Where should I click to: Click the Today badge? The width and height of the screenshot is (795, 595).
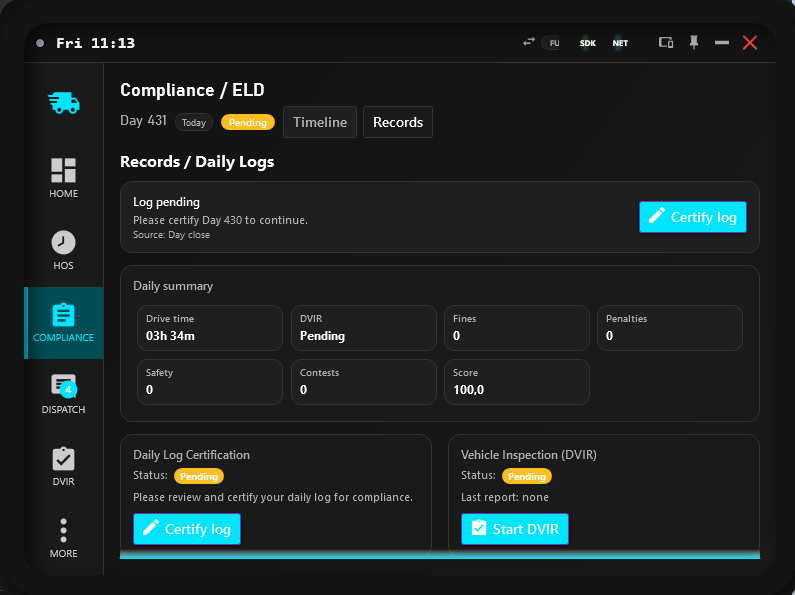(194, 123)
